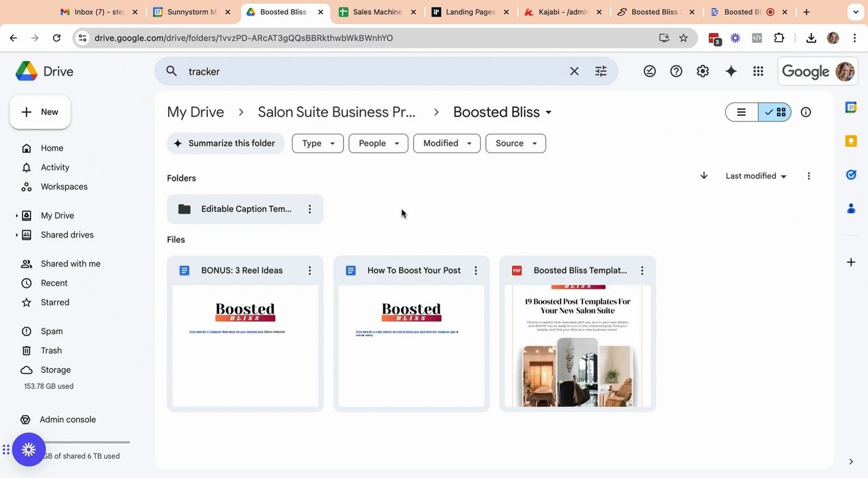Image resolution: width=868 pixels, height=478 pixels.
Task: Open Google Tasks side panel icon
Action: click(x=851, y=175)
